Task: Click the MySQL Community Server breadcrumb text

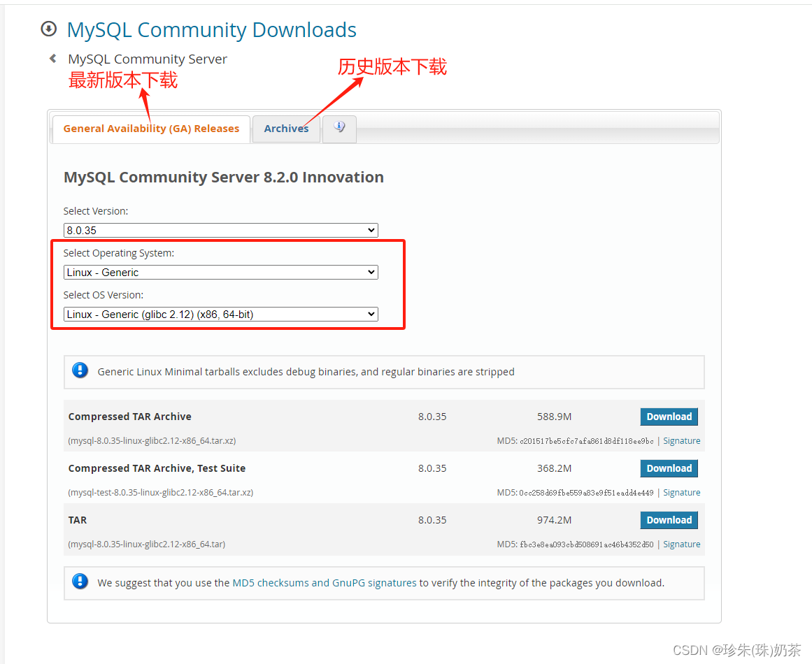Action: (148, 59)
